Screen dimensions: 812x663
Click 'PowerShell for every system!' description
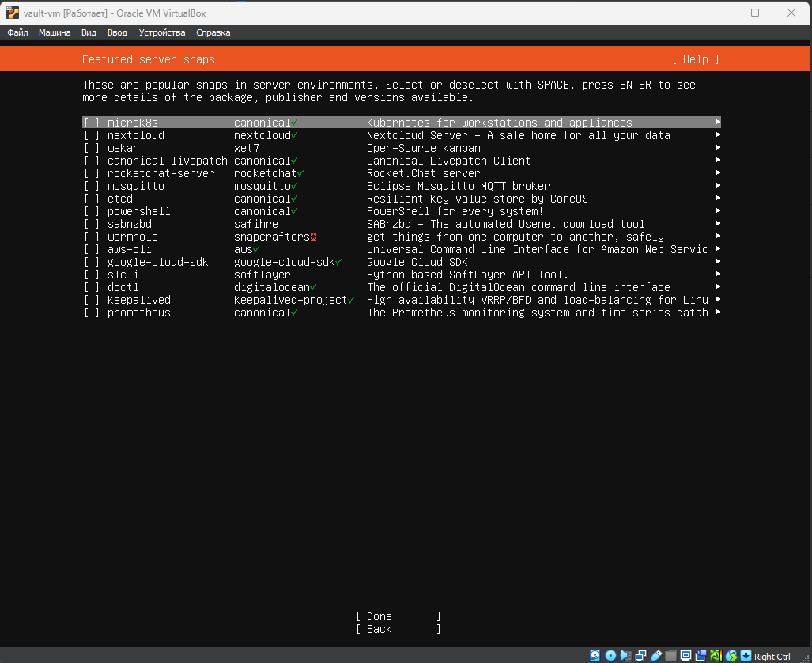[455, 211]
